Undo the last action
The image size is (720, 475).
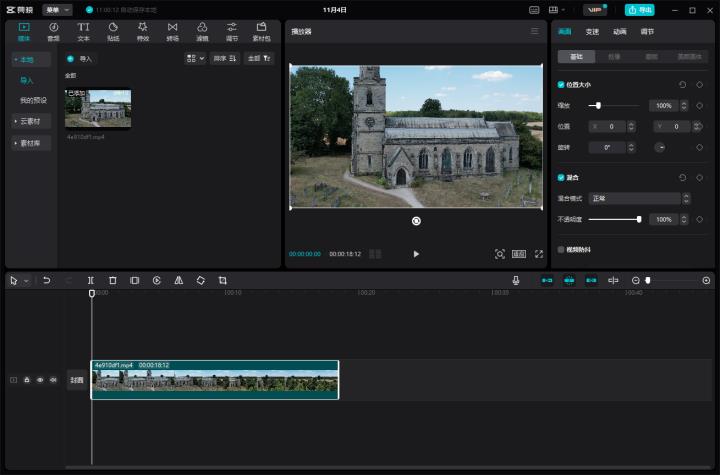tap(46, 281)
